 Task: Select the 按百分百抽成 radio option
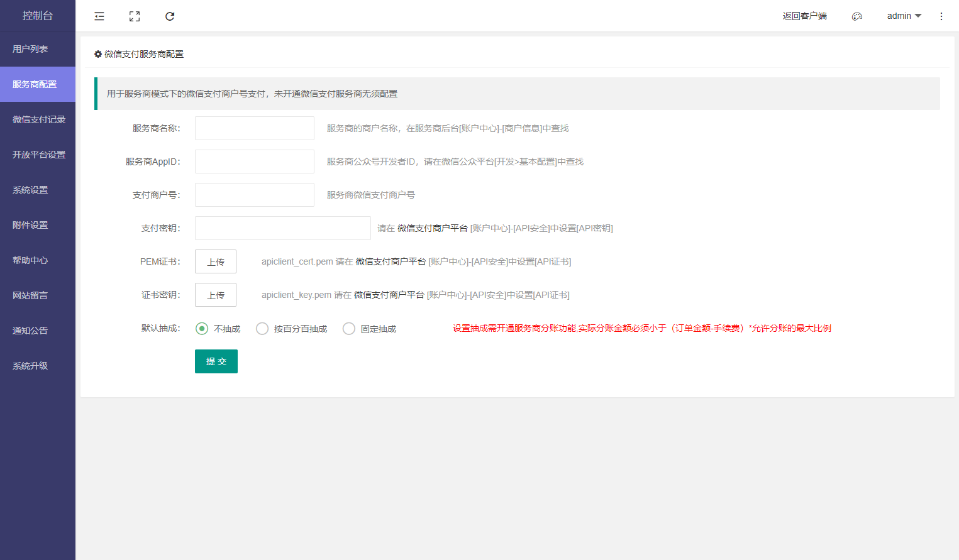[x=262, y=329]
